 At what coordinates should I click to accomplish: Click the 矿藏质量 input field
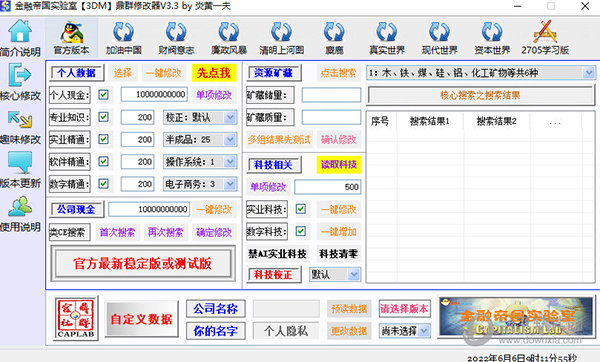click(331, 117)
